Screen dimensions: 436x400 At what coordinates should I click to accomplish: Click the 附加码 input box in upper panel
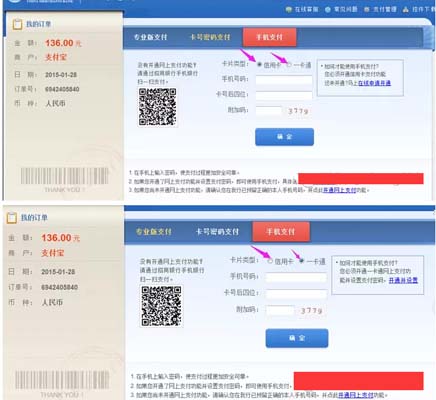point(269,111)
